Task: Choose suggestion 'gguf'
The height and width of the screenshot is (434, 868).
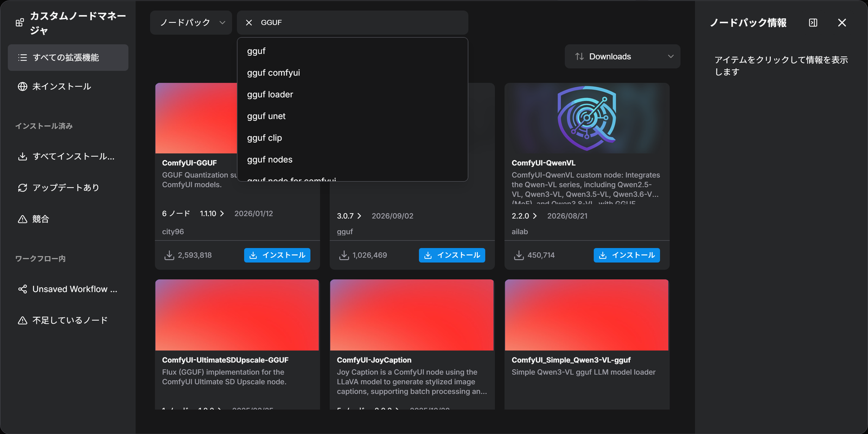Action: coord(353,51)
